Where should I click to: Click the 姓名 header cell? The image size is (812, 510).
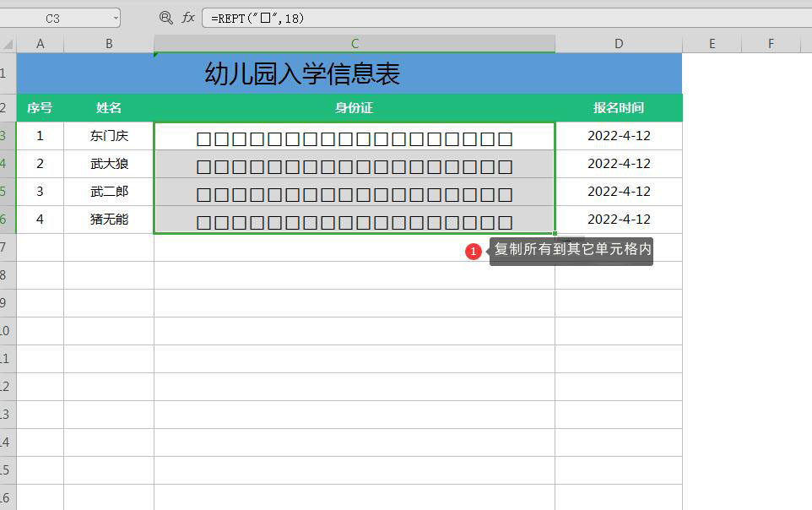coord(109,108)
